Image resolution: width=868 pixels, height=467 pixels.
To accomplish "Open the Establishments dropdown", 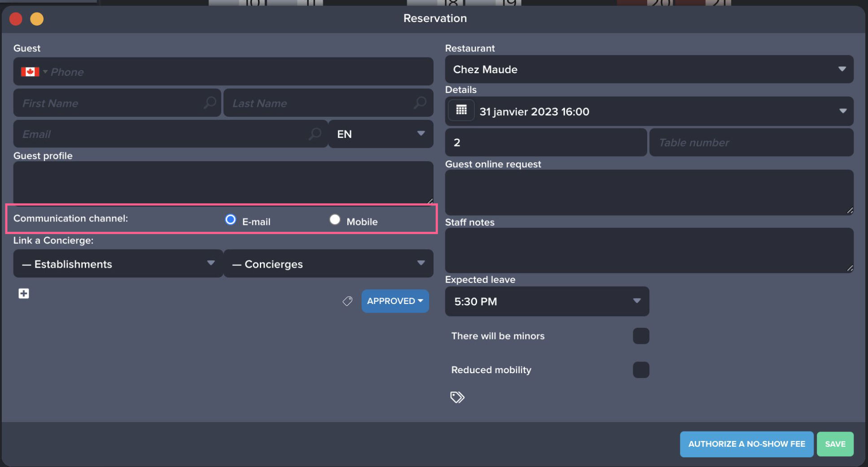I will [x=118, y=264].
